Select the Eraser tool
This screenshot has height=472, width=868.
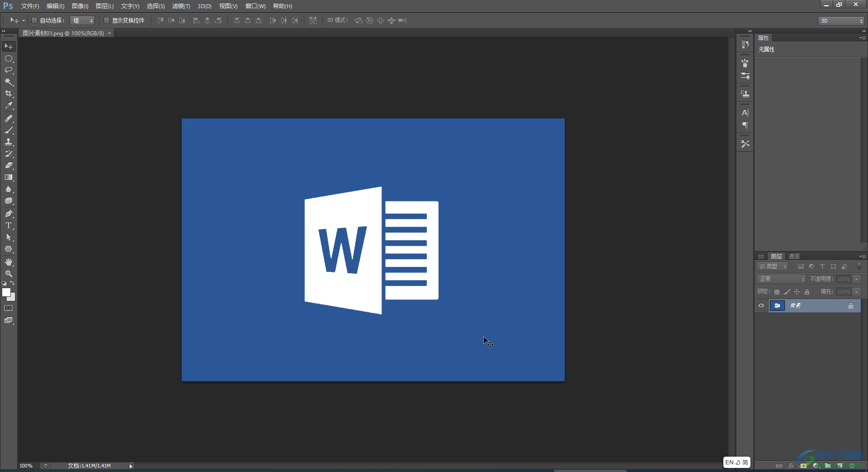pyautogui.click(x=9, y=165)
